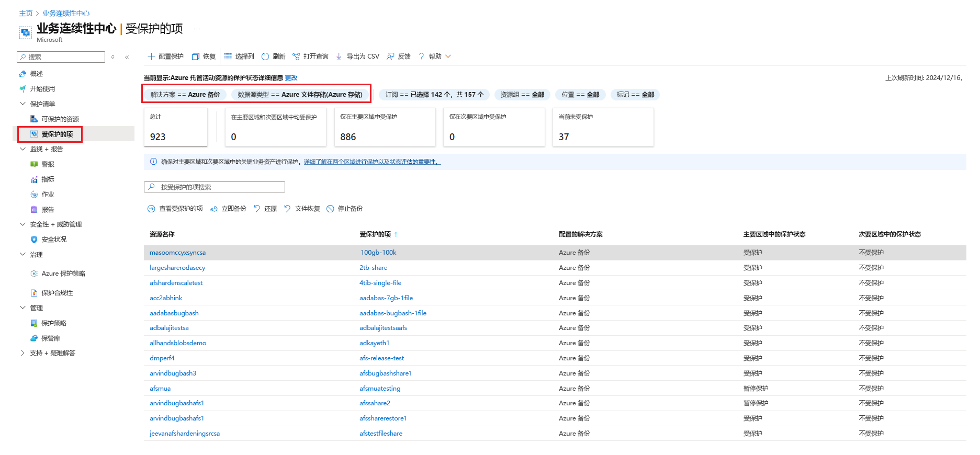Open the ellipsis menu beside the page title

[197, 29]
